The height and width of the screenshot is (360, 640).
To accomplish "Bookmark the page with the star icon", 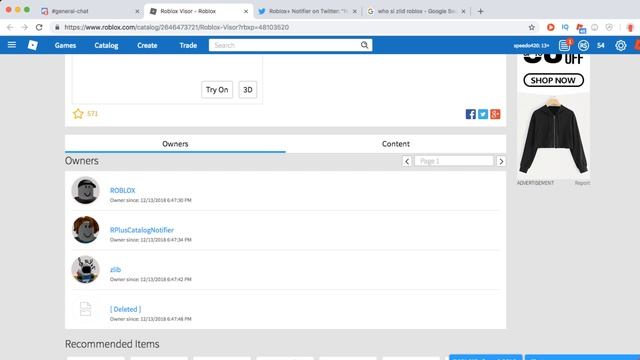I will [531, 27].
